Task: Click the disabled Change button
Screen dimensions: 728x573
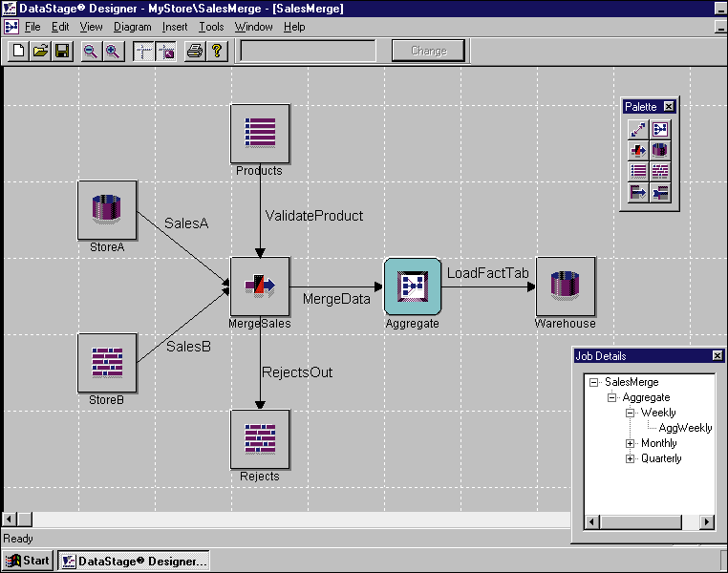Action: click(428, 51)
